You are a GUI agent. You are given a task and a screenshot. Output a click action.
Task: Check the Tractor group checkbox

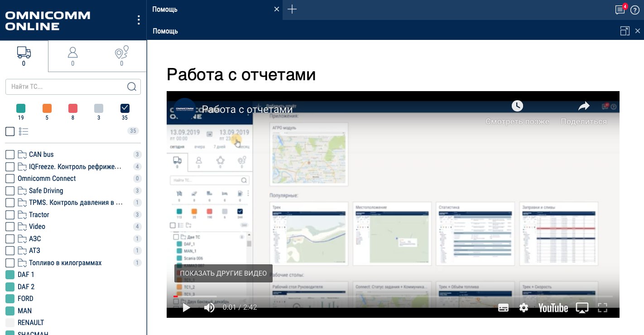[10, 215]
